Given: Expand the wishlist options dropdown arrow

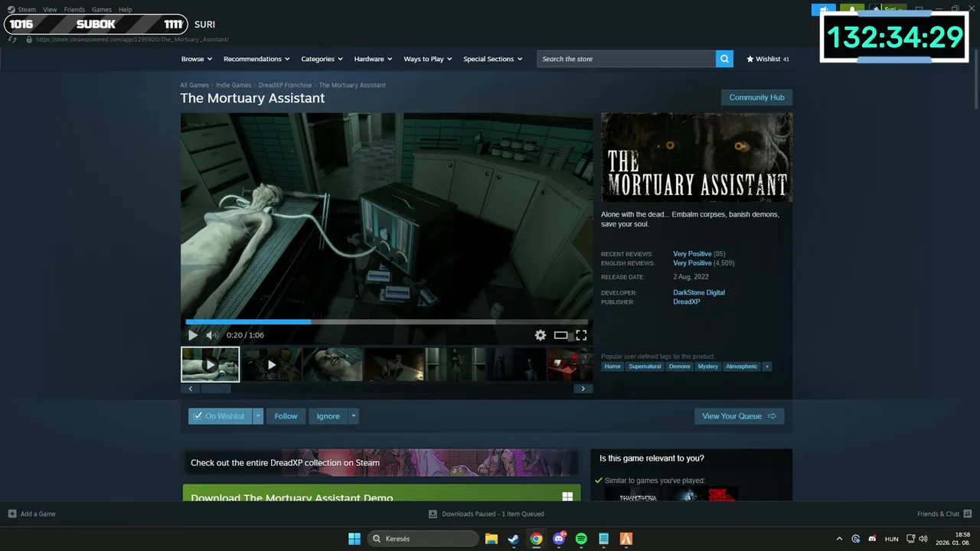Looking at the screenshot, I should (x=258, y=416).
